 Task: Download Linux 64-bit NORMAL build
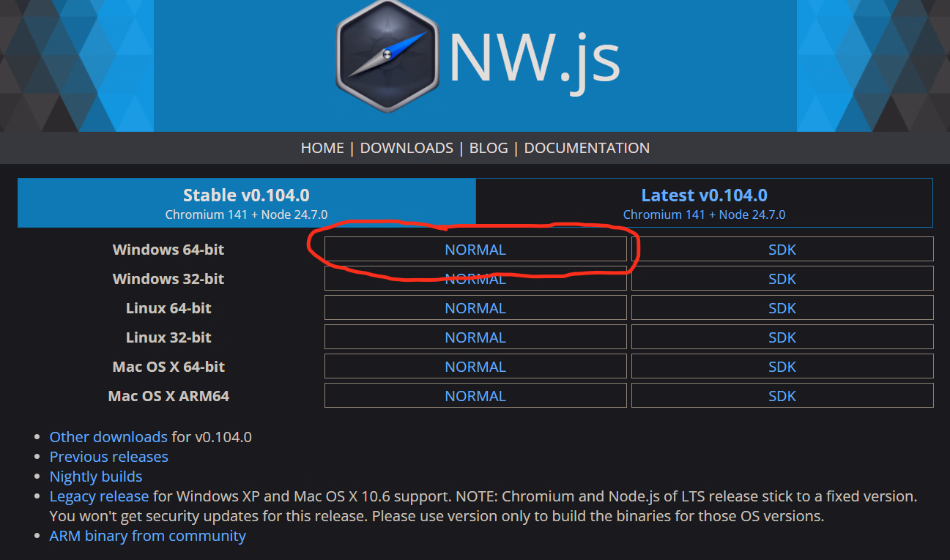click(475, 308)
